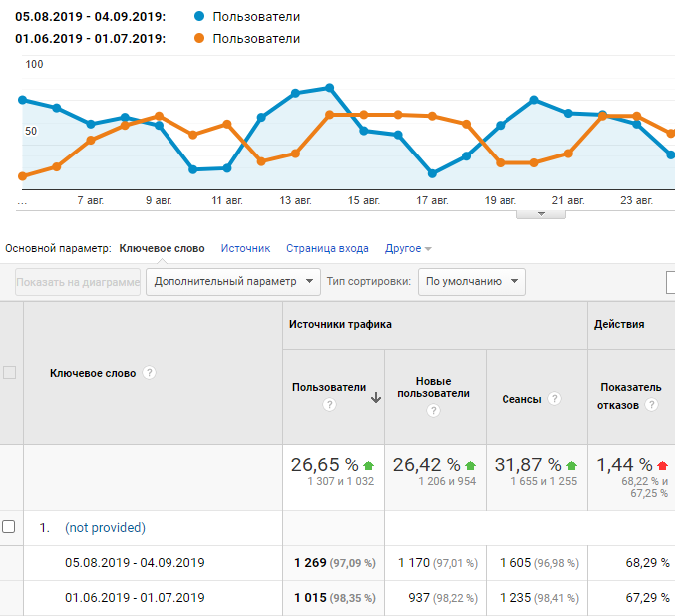This screenshot has height=616, width=675.
Task: Click blue Пользователи legend dot
Action: [x=199, y=17]
